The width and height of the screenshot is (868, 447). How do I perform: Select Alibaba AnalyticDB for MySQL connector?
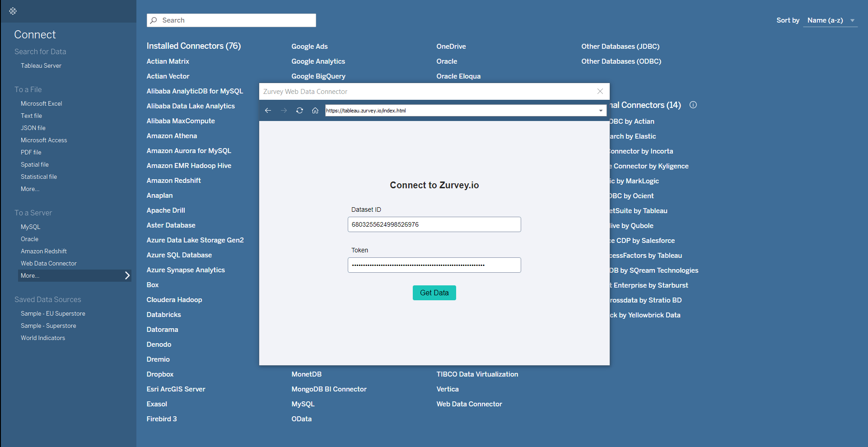(x=195, y=91)
